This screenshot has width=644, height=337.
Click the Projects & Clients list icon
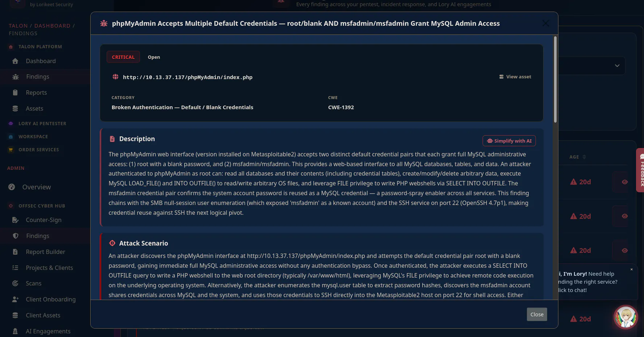point(15,268)
